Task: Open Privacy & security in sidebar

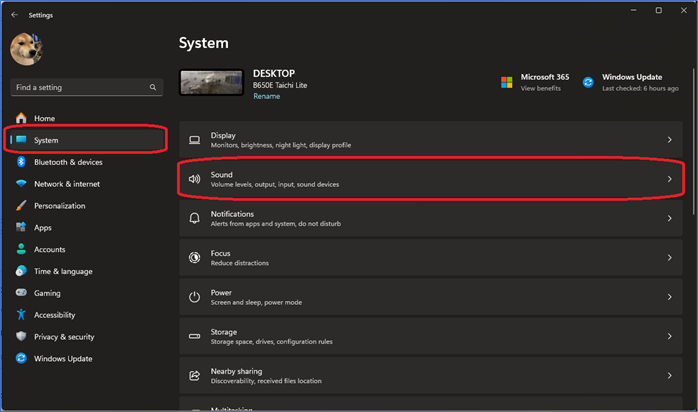Action: pos(64,337)
